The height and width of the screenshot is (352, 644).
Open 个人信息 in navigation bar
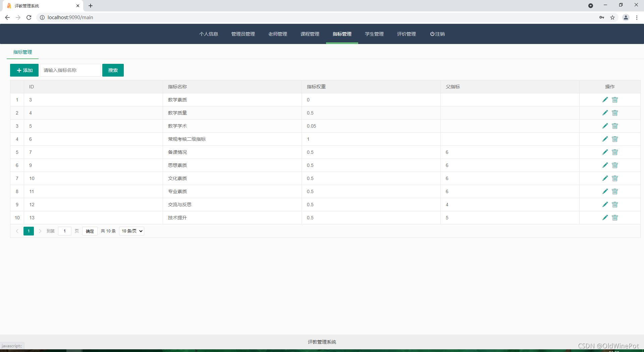point(209,34)
